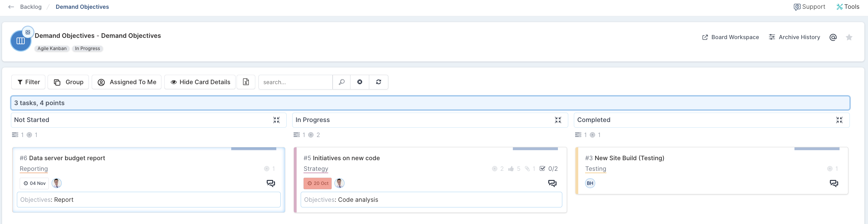Click the In Progress status tag
This screenshot has height=224, width=868.
tap(88, 48)
